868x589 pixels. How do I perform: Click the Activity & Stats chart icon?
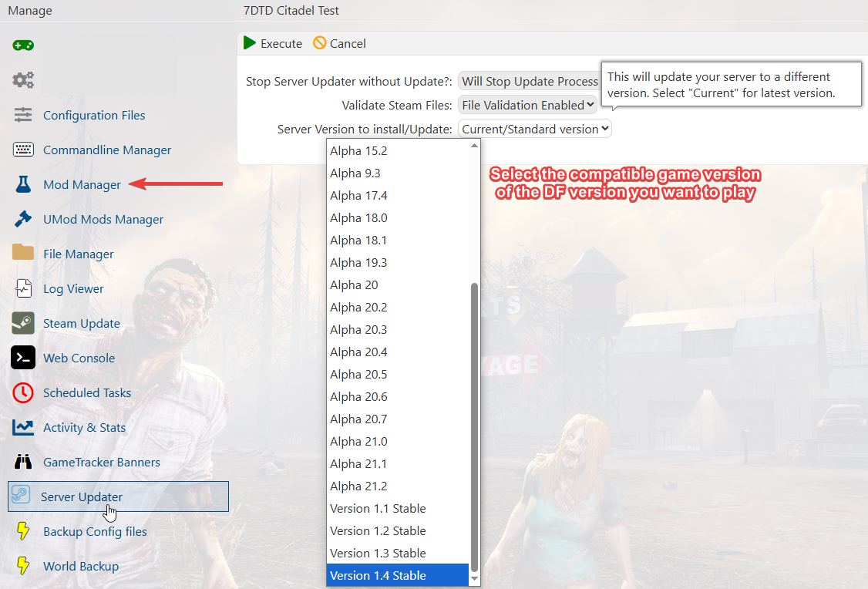coord(23,427)
